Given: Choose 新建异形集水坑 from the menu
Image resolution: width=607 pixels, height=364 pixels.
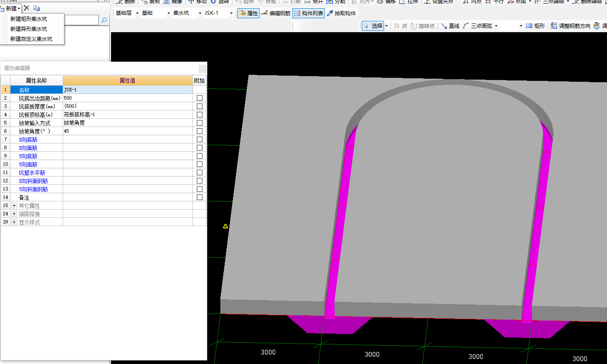Looking at the screenshot, I should coord(29,29).
